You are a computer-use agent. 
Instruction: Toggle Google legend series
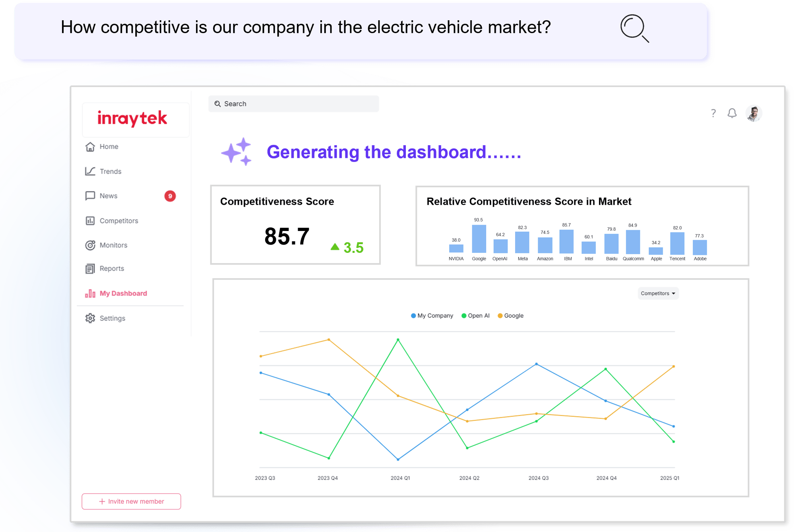[x=510, y=316]
